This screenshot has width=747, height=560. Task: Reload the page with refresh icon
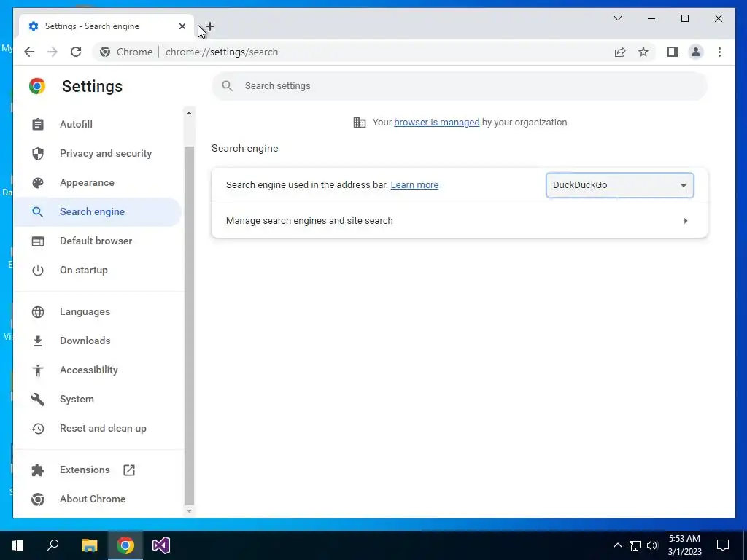point(76,52)
